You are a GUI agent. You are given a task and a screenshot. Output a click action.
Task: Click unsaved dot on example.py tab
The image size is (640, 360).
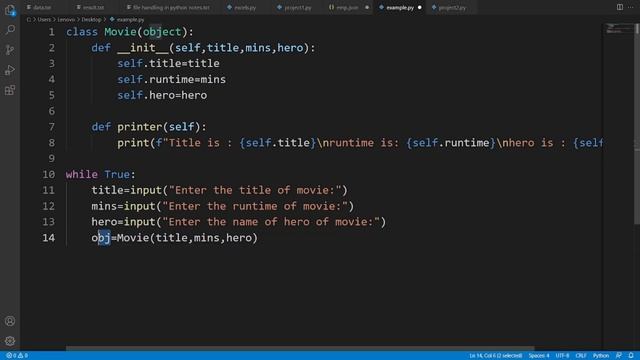pos(420,7)
